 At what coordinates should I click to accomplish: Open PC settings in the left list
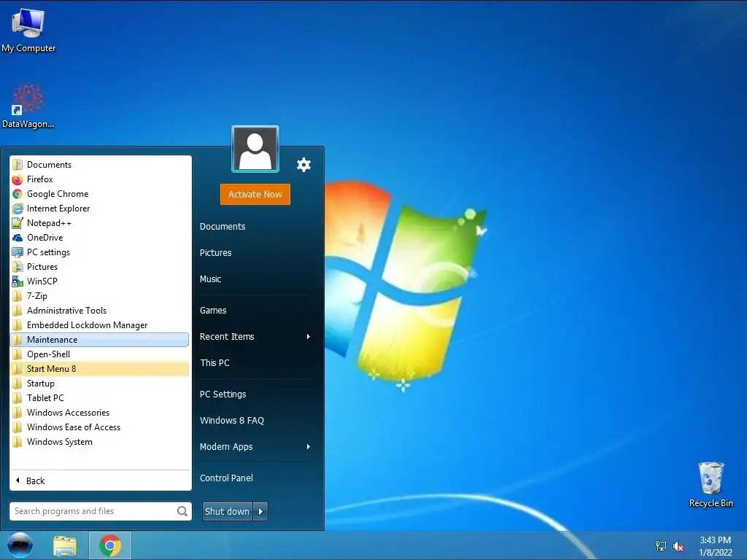pyautogui.click(x=99, y=252)
